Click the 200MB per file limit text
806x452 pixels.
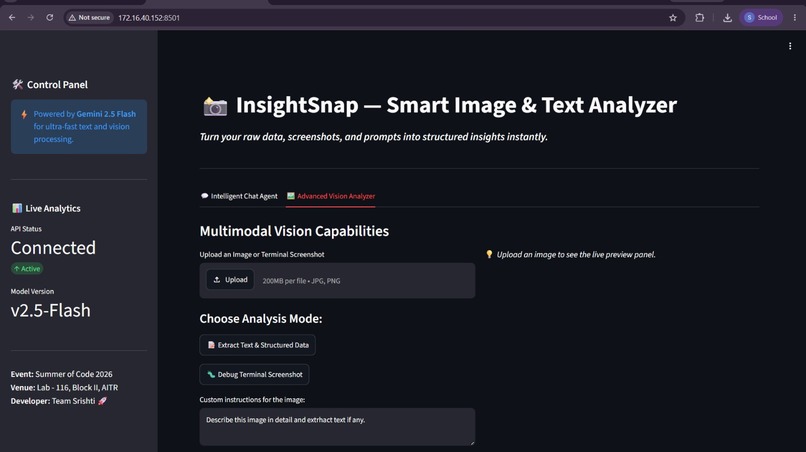click(301, 281)
